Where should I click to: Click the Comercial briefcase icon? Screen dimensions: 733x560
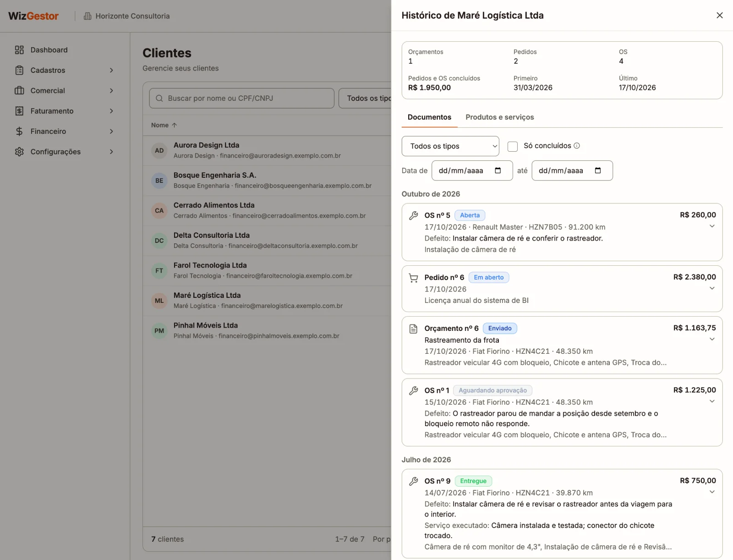click(19, 91)
